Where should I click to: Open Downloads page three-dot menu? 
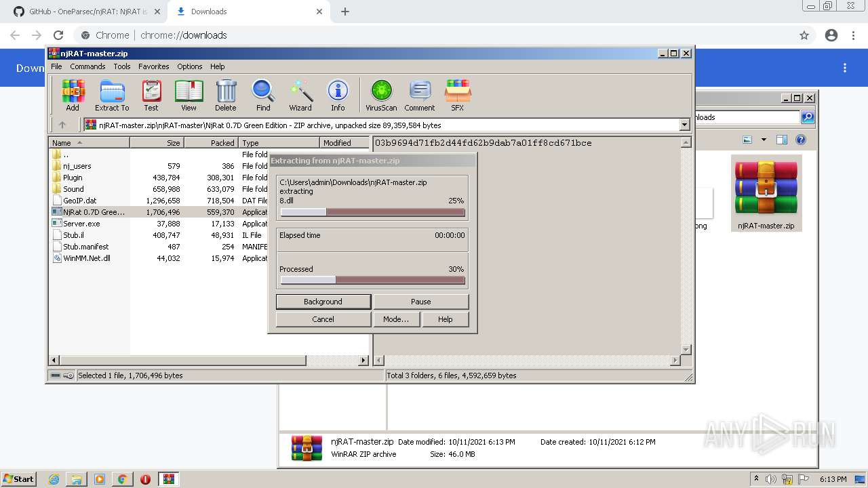[x=845, y=68]
